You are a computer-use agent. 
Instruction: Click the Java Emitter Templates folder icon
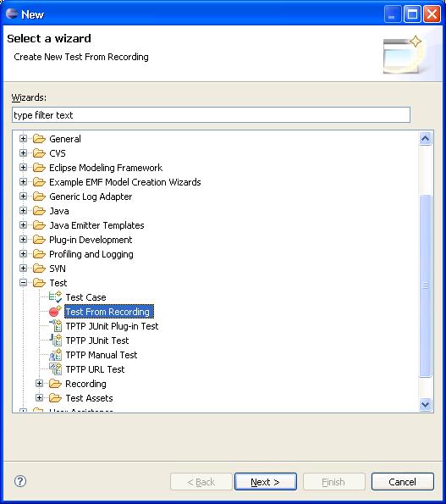point(39,225)
